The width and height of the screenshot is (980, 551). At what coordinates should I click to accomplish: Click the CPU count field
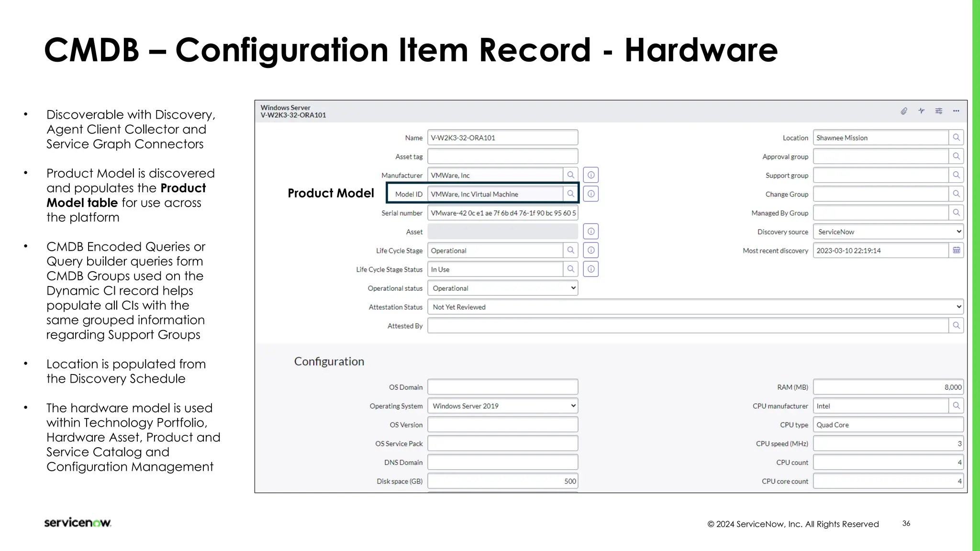click(888, 462)
